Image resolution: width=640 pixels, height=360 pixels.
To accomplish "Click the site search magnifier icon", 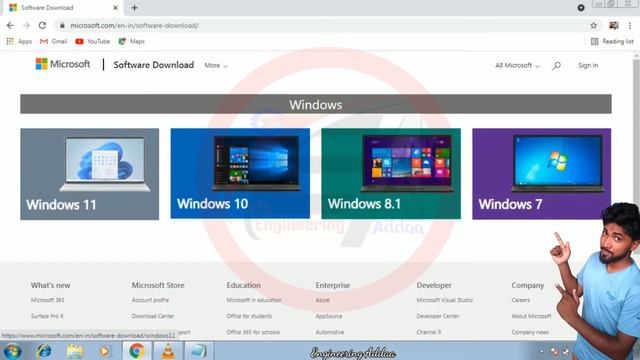I will (x=556, y=65).
